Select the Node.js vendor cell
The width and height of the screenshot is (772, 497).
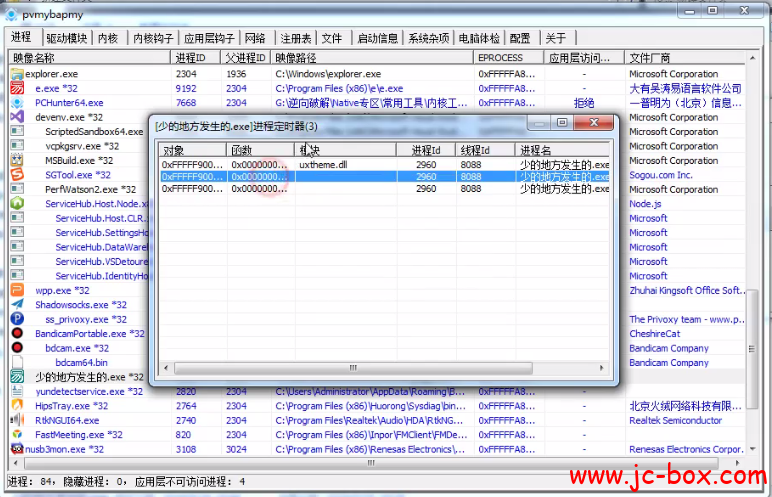tap(645, 203)
